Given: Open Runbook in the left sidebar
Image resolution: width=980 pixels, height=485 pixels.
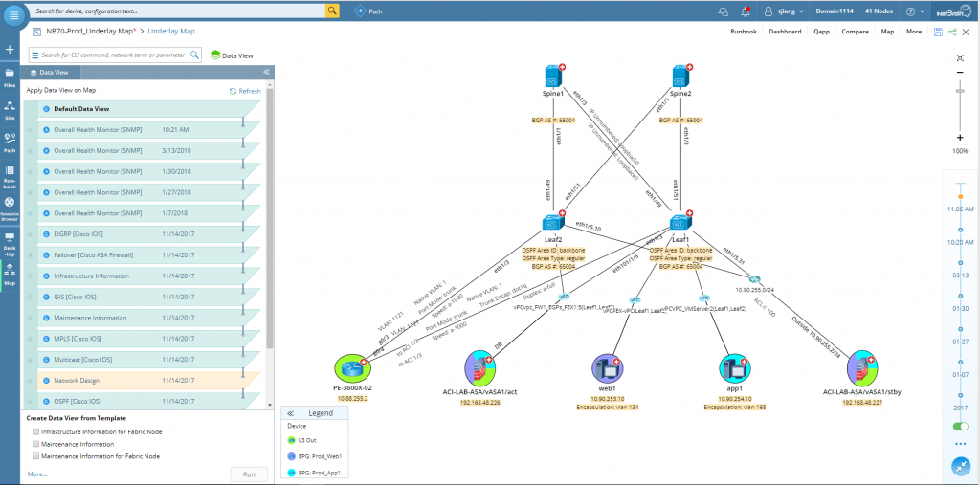Looking at the screenshot, I should click(x=10, y=177).
